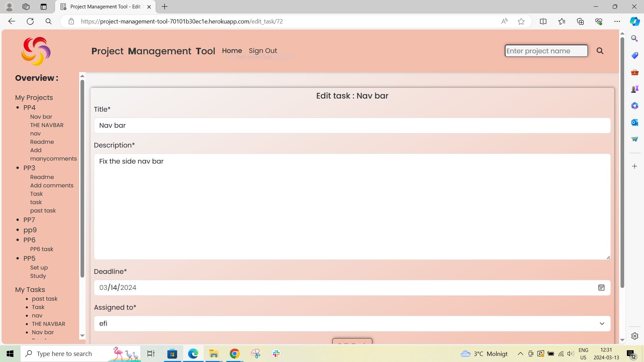Open Copilot from the browser toolbar
This screenshot has height=362, width=644.
[x=634, y=21]
